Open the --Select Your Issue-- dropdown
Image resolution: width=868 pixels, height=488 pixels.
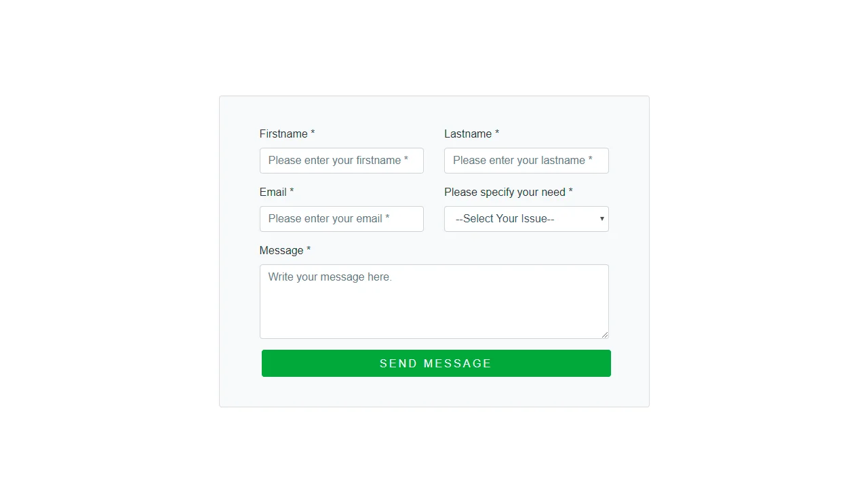tap(526, 219)
